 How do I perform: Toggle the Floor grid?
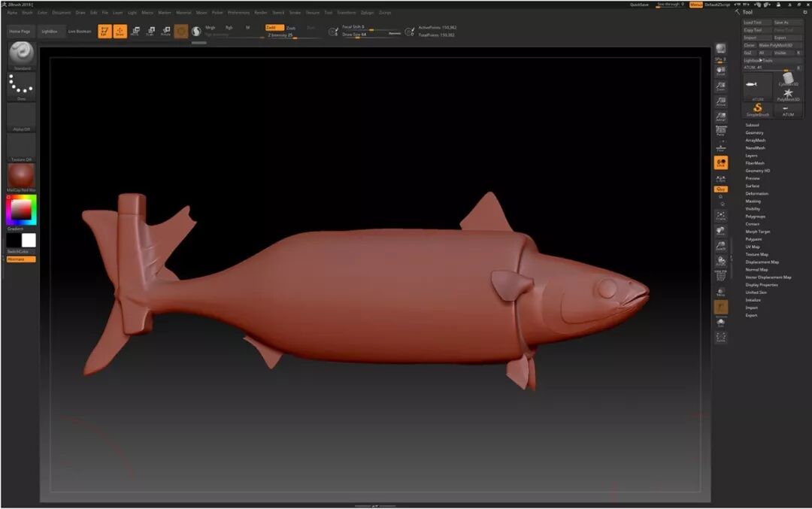[720, 147]
